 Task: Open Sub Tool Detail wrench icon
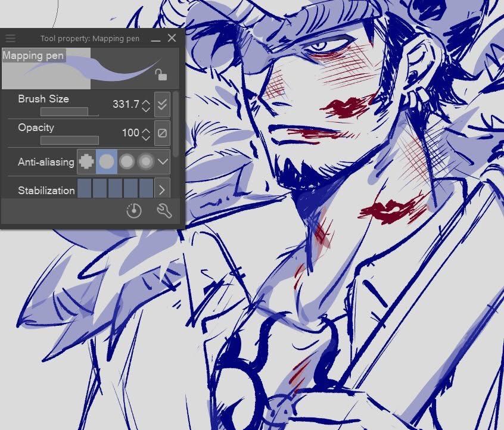[x=164, y=211]
